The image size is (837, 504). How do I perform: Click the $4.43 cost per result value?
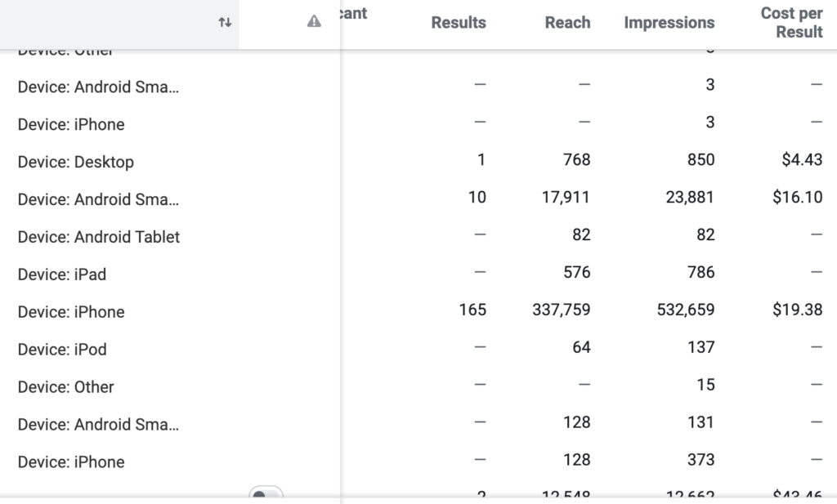point(802,159)
